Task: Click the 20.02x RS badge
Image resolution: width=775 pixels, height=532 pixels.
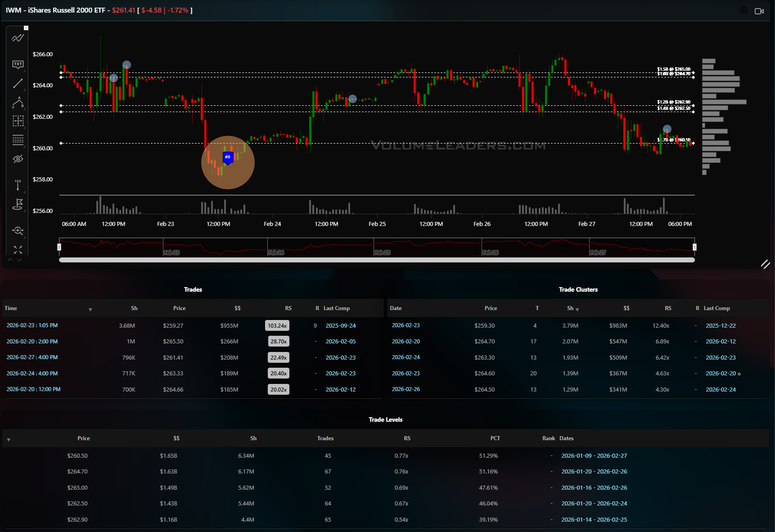Action: (279, 390)
